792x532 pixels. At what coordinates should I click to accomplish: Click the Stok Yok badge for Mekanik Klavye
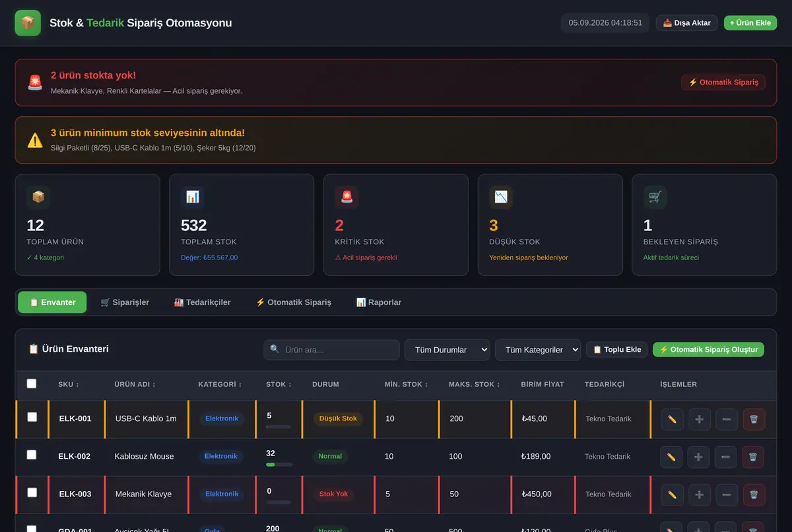(x=334, y=494)
